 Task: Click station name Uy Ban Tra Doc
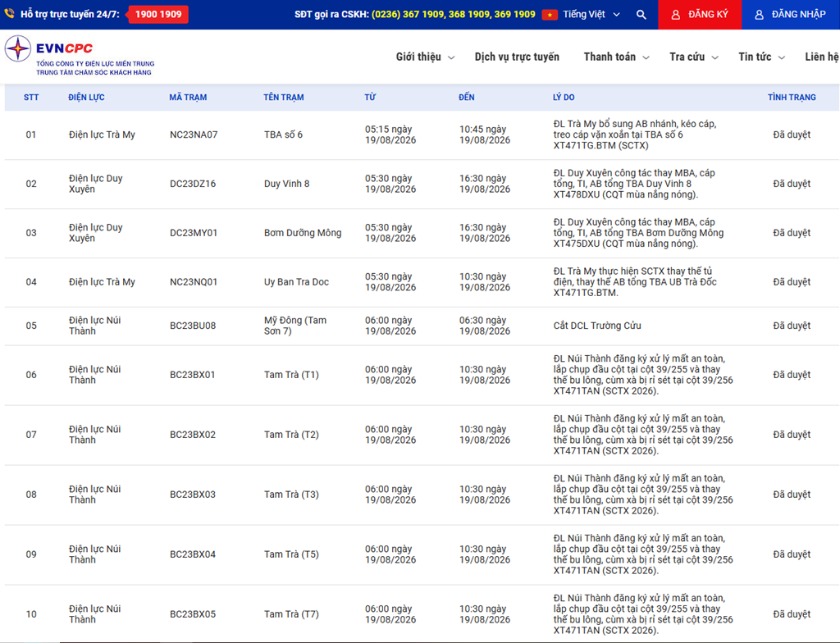click(x=296, y=282)
